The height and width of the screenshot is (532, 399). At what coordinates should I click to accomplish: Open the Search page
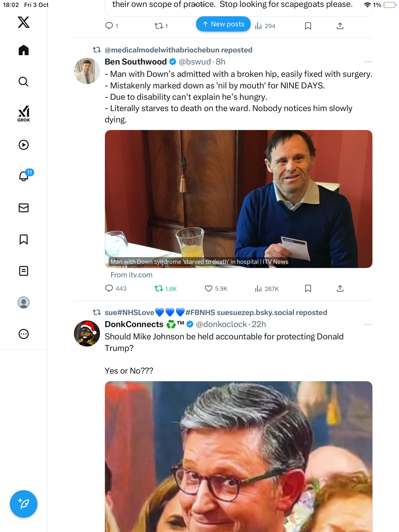pos(24,82)
